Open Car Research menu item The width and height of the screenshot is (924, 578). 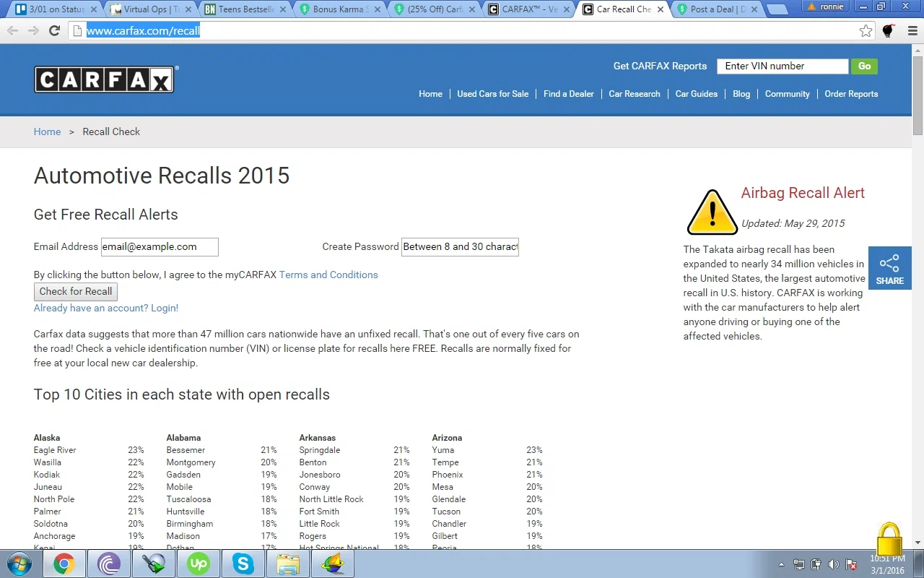point(635,94)
